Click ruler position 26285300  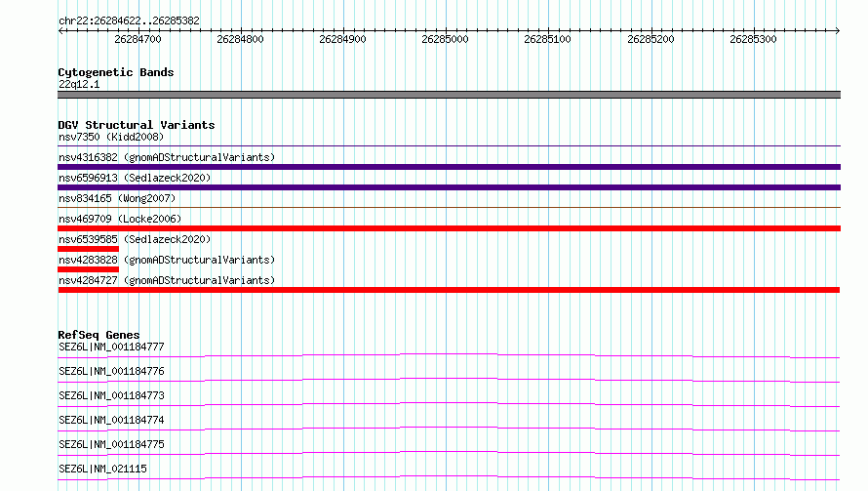click(753, 39)
